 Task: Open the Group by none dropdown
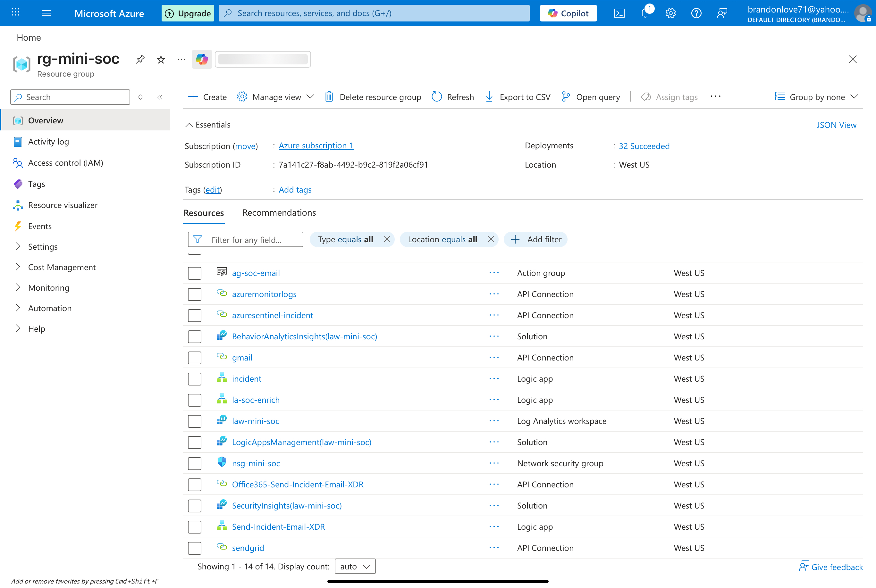click(817, 97)
